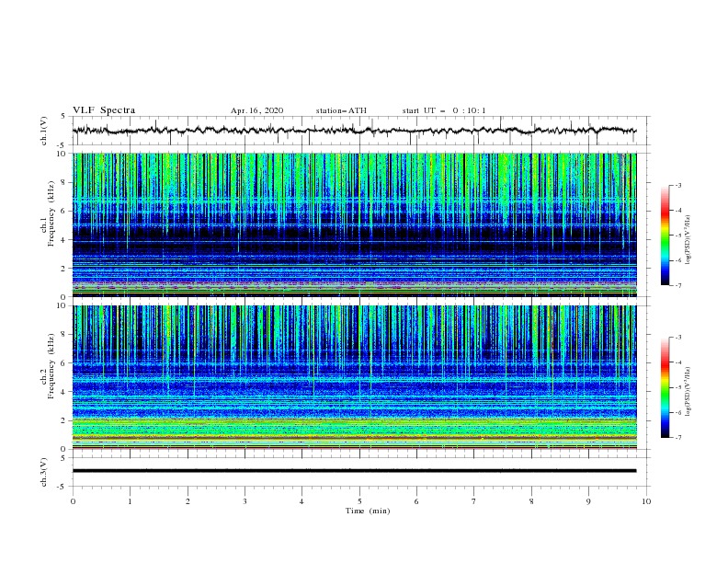
Task: Click the "9" tick on the time axis
Action: 588,501
